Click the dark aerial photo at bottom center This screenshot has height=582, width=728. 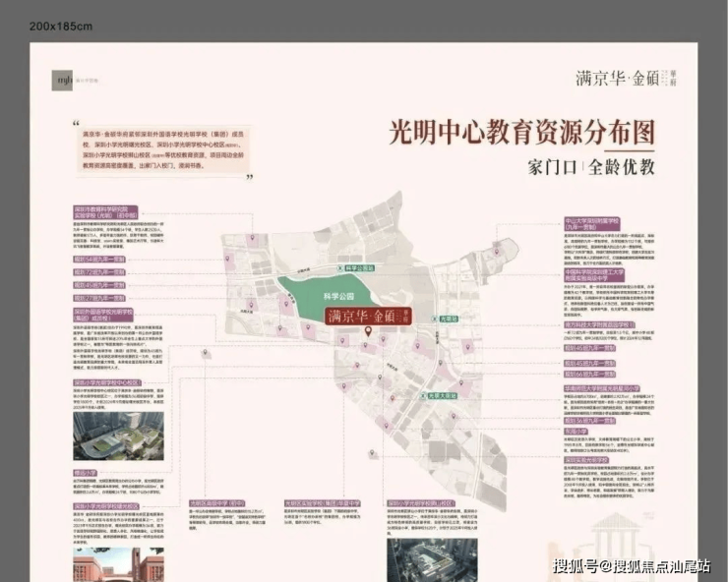[432, 560]
